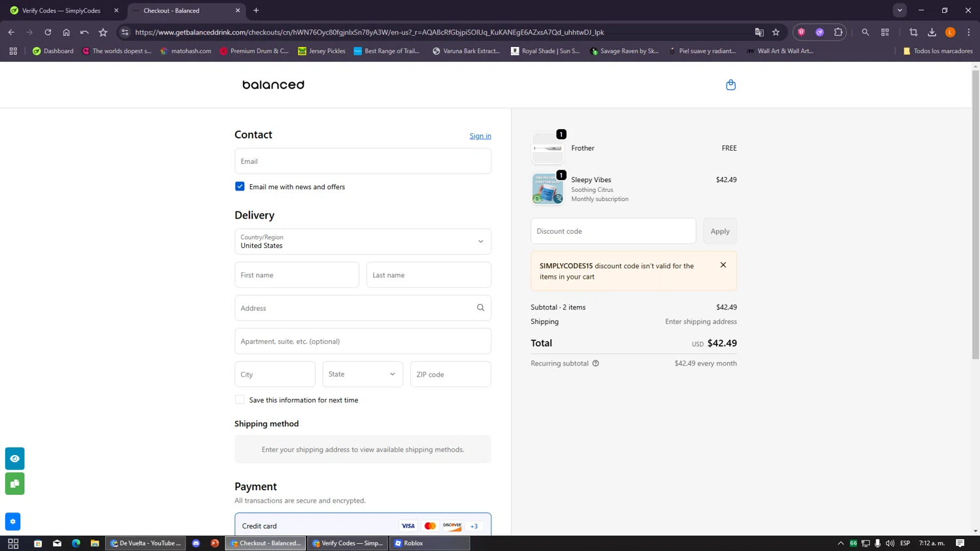Show hidden system tray icons

click(841, 543)
